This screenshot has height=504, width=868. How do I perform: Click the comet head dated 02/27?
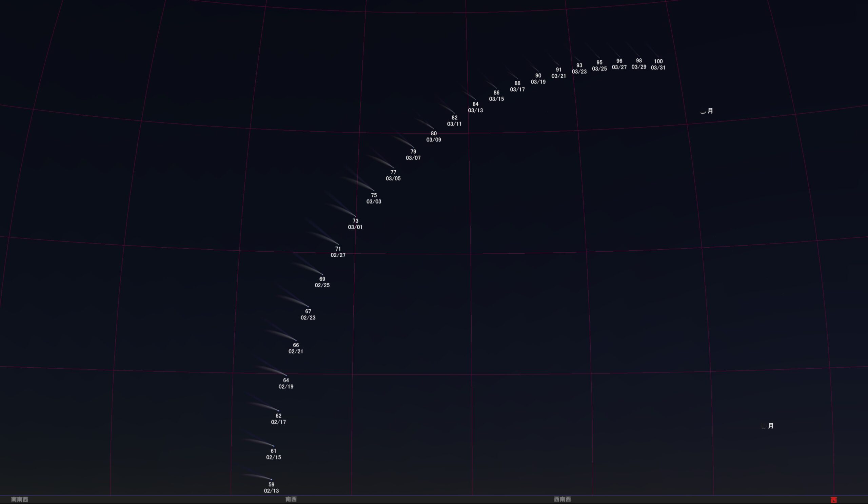click(338, 244)
